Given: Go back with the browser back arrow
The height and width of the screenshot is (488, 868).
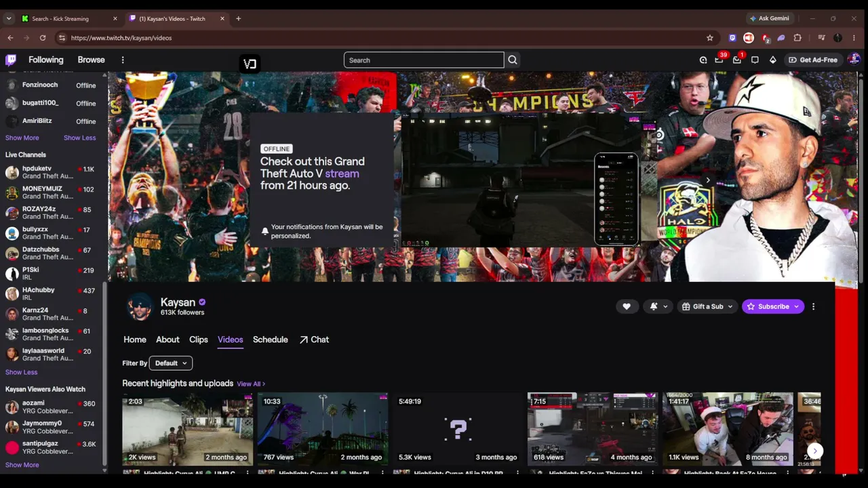Looking at the screenshot, I should click(x=10, y=38).
